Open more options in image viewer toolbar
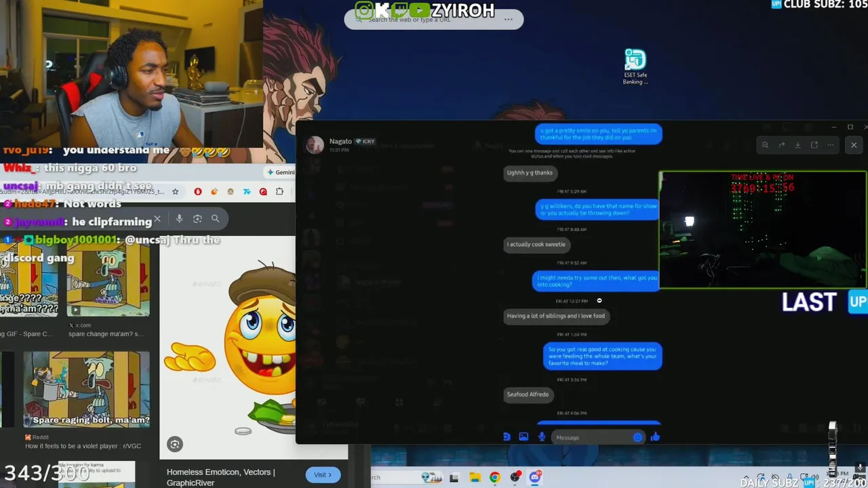 click(830, 145)
